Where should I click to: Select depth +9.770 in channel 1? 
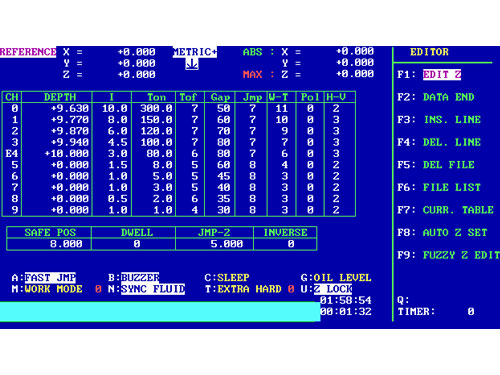tap(70, 120)
